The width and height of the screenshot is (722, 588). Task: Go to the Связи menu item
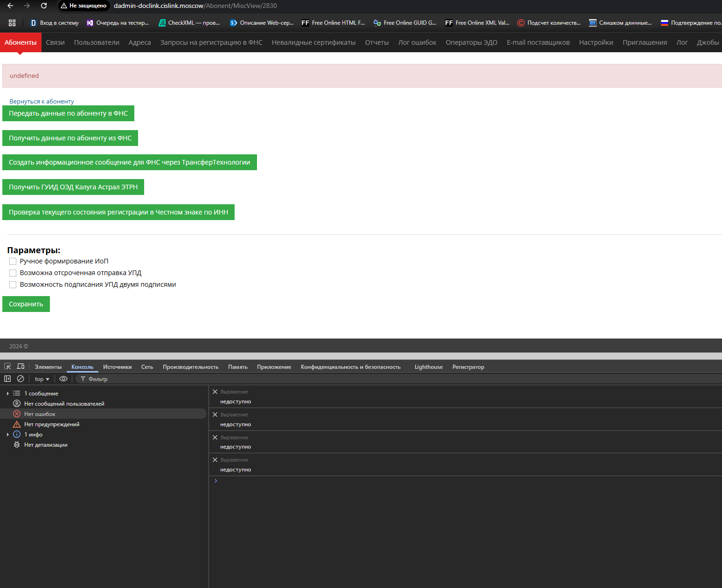coord(56,42)
